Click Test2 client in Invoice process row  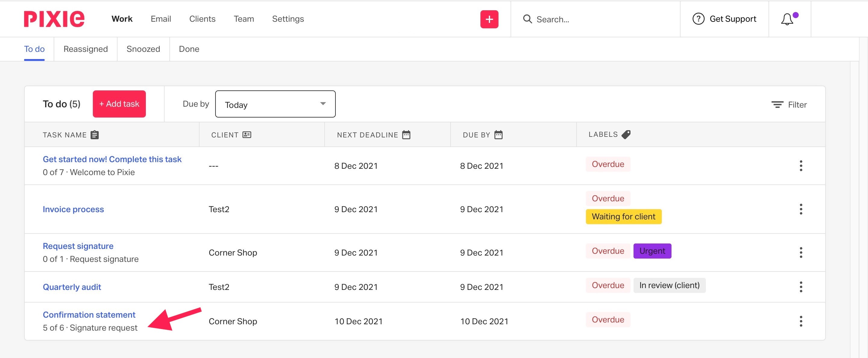tap(219, 209)
